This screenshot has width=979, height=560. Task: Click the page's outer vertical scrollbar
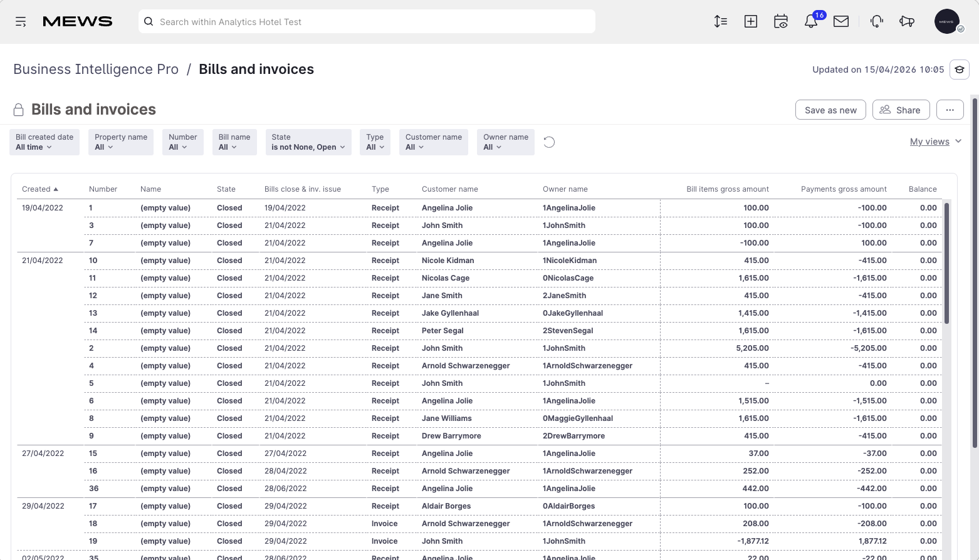click(x=975, y=272)
